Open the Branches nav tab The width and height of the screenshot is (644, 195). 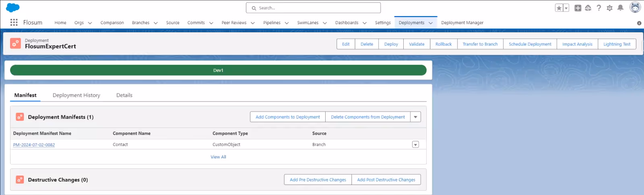140,23
